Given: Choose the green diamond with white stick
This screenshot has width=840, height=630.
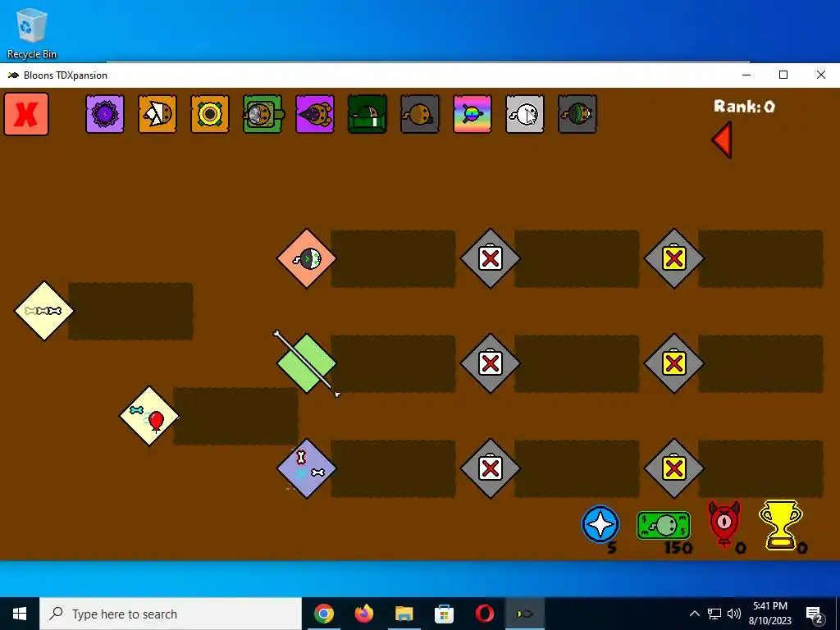Looking at the screenshot, I should click(307, 363).
